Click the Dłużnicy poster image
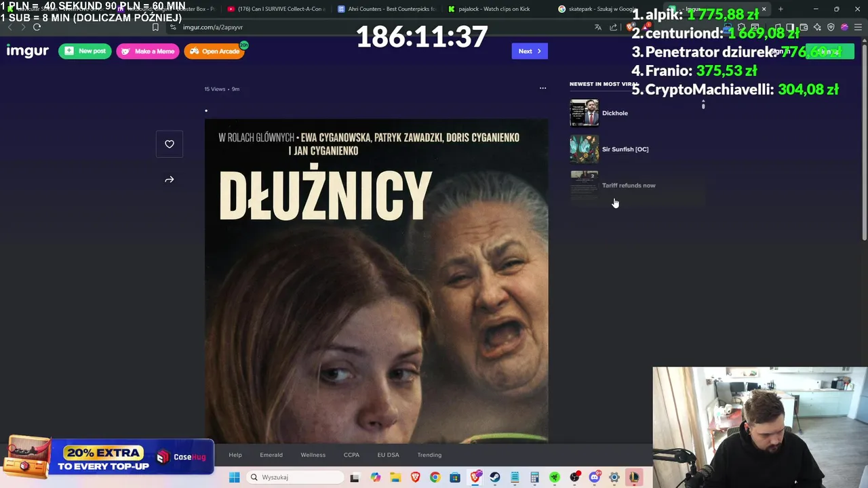The width and height of the screenshot is (868, 488). point(376,281)
